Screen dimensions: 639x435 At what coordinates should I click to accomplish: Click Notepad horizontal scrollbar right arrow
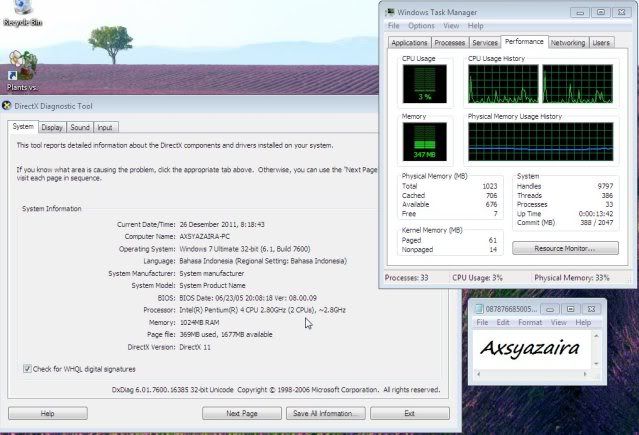(x=585, y=374)
